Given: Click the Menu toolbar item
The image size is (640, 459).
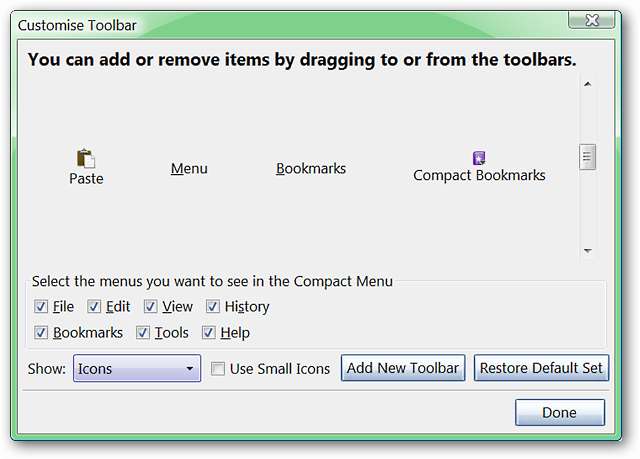Looking at the screenshot, I should [189, 169].
